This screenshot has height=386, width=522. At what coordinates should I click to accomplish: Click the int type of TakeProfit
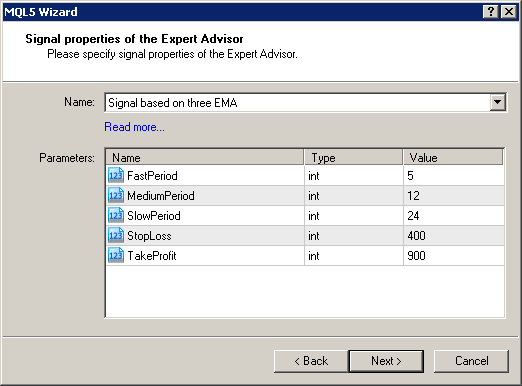coord(314,256)
